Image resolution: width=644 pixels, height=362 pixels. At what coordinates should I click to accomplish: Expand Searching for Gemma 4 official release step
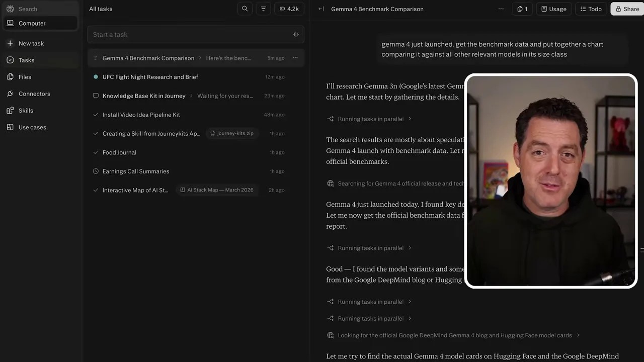point(395,184)
